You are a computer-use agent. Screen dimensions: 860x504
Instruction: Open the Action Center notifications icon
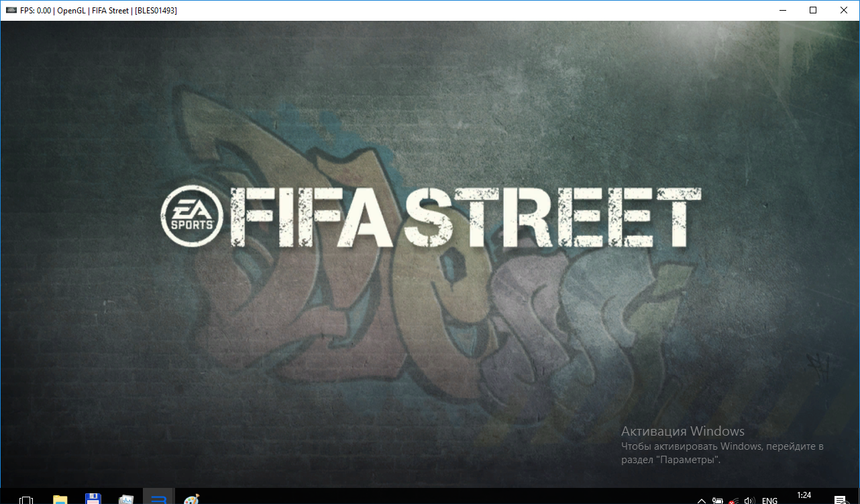click(x=840, y=500)
